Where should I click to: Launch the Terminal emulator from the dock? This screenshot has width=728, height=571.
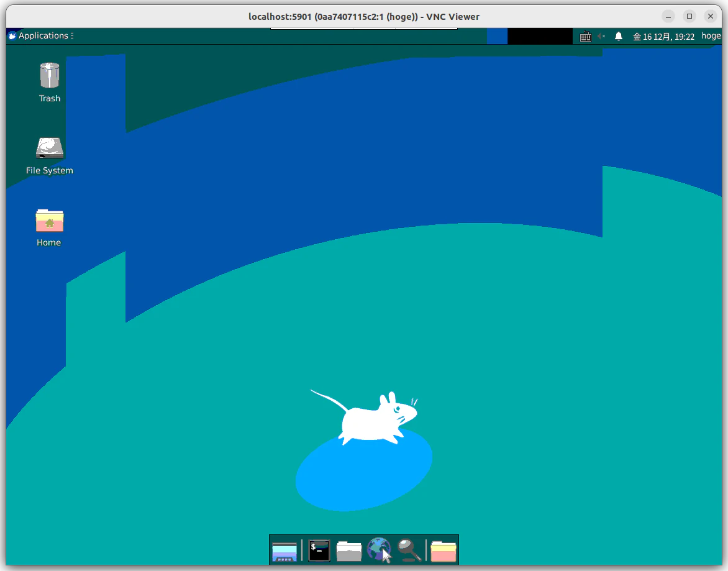pyautogui.click(x=319, y=550)
